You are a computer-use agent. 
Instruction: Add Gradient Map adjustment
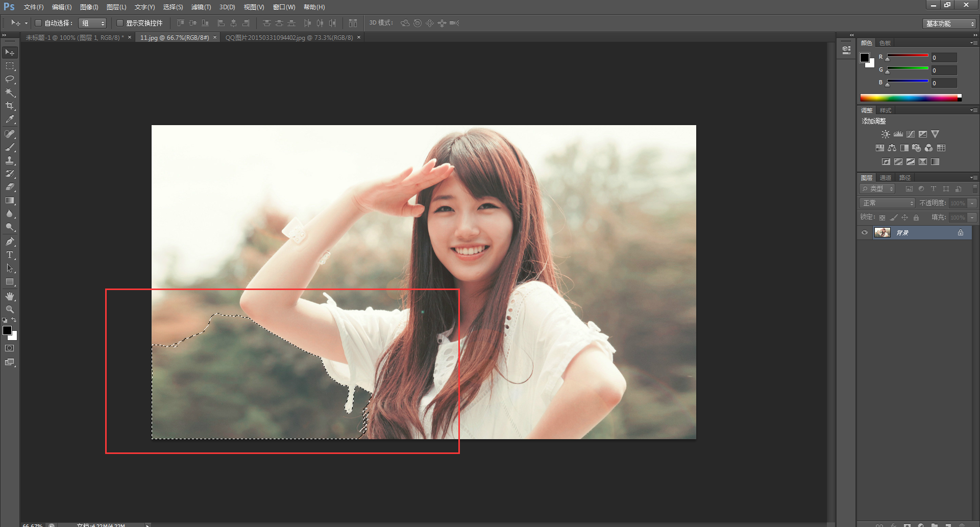click(x=935, y=162)
